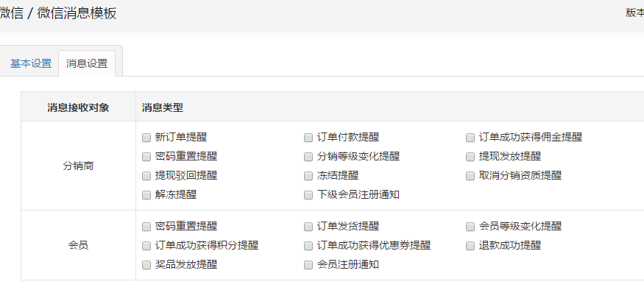Select 分销等级变化提醒 checkbox
Image resolution: width=644 pixels, height=304 pixels.
(308, 156)
